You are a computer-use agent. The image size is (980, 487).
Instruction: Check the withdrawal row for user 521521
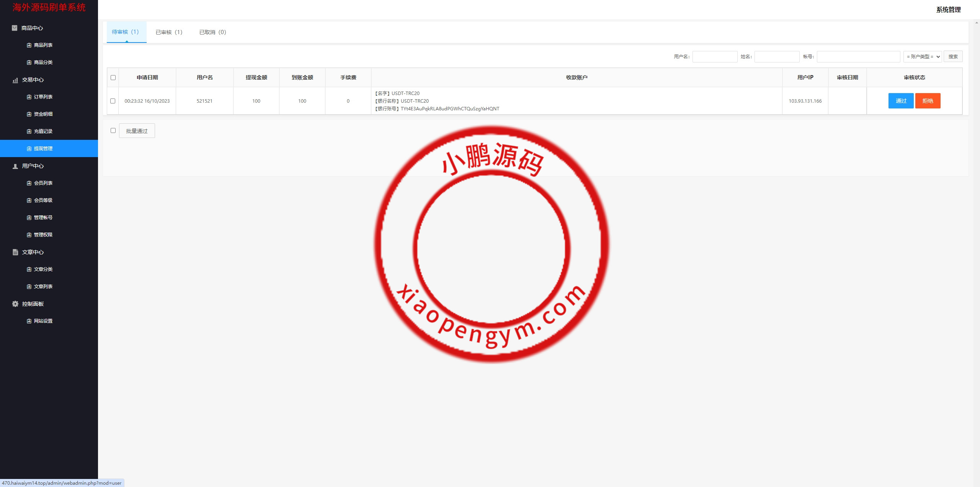coord(113,101)
